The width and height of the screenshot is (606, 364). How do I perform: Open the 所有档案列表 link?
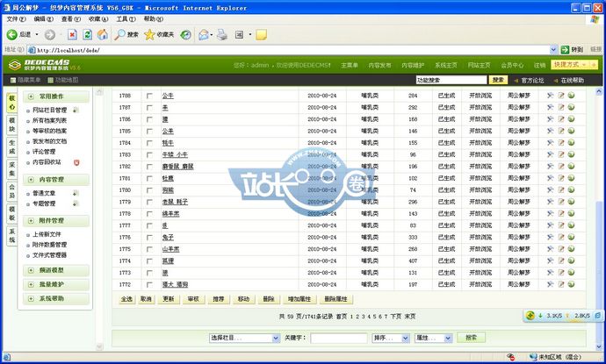49,120
